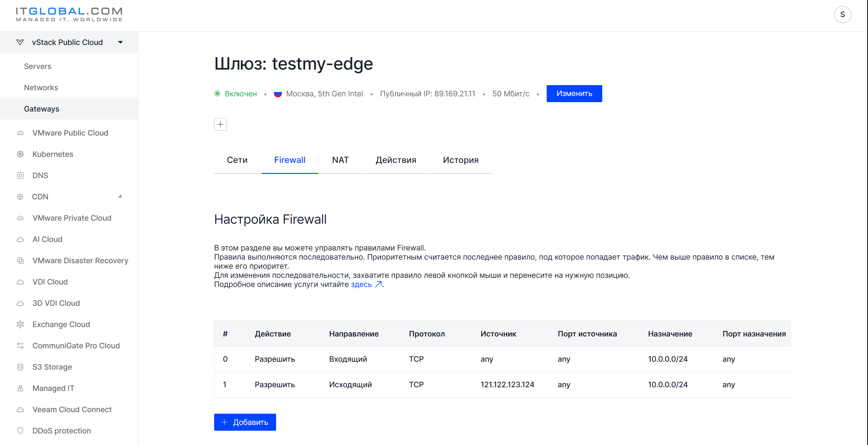Click the VMware Private Cloud icon
Image resolution: width=868 pixels, height=445 pixels.
20,218
